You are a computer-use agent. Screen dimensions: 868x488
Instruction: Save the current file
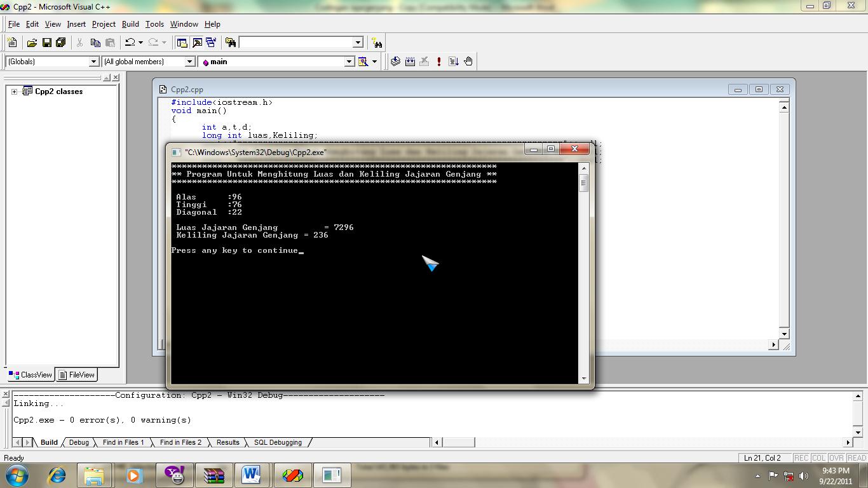coord(46,43)
